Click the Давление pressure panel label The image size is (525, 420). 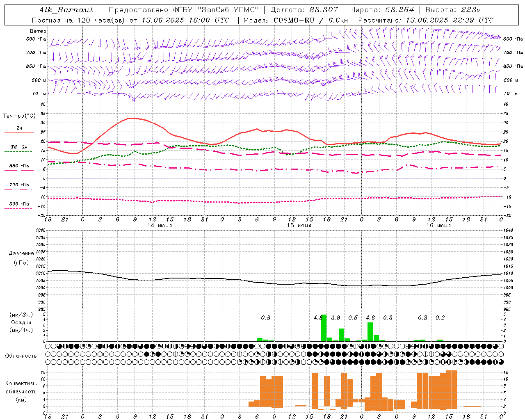pos(21,253)
